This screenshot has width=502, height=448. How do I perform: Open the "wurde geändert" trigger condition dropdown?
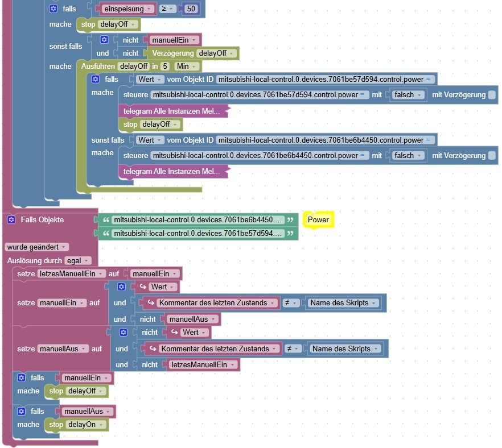click(36, 247)
